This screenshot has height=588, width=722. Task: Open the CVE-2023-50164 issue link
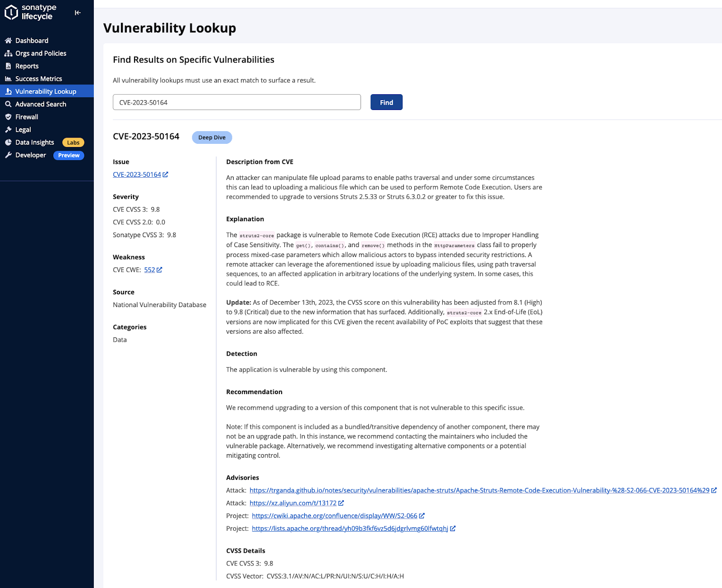[137, 175]
